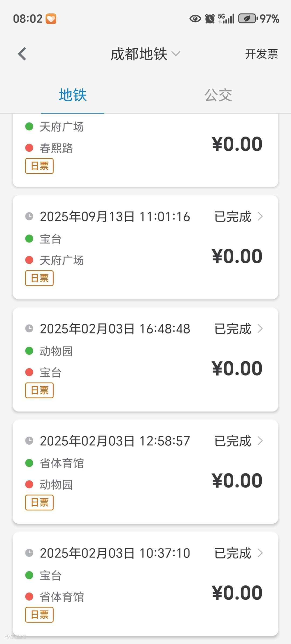Tap the clock icon beside 12:58:57
Image resolution: width=291 pixels, height=644 pixels.
(x=29, y=441)
